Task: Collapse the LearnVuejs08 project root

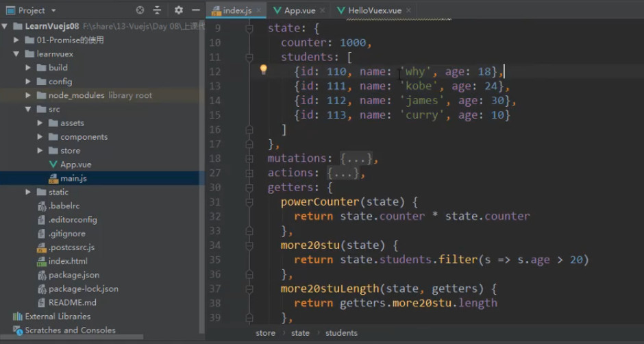Action: [x=5, y=26]
